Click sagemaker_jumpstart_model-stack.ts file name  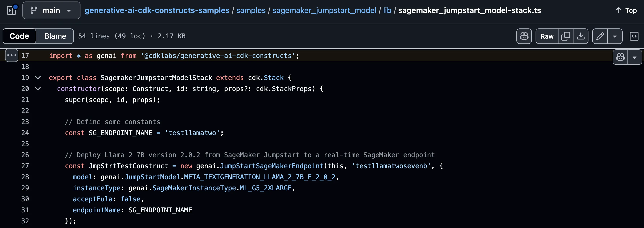coord(469,10)
